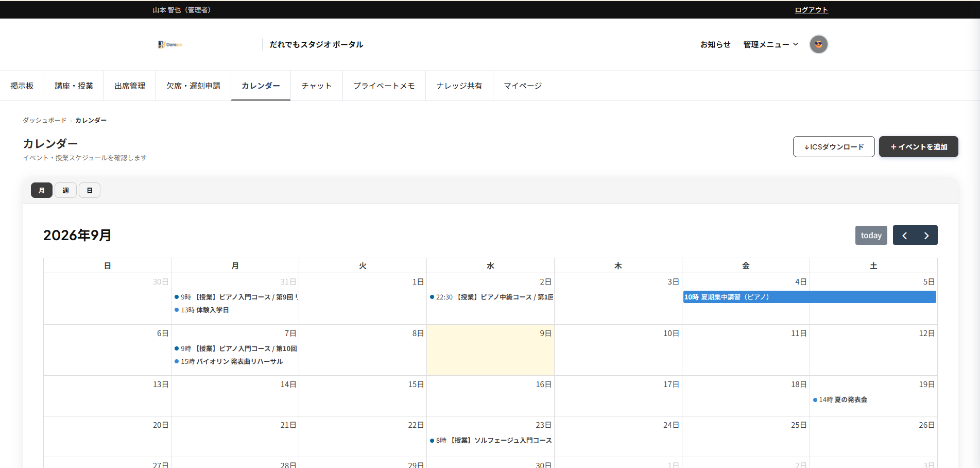
Task: Click イベントを追加 button
Action: click(919, 147)
